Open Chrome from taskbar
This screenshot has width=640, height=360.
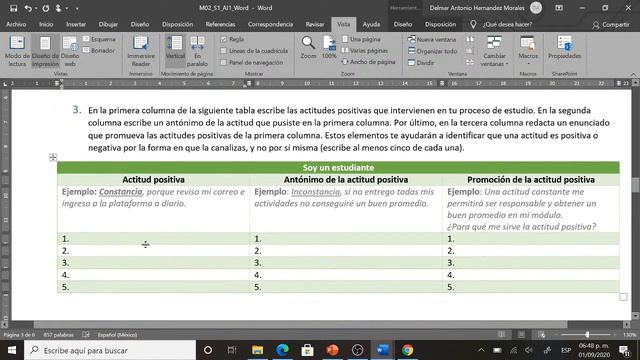[x=407, y=350]
